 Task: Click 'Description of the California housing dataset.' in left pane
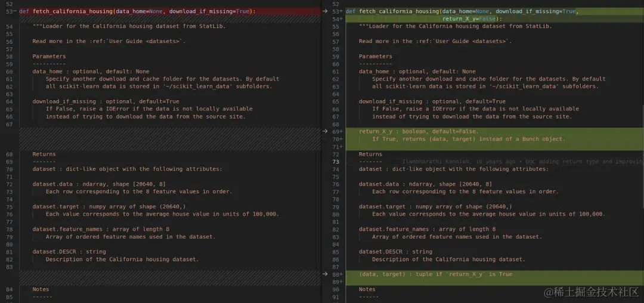[x=122, y=259]
